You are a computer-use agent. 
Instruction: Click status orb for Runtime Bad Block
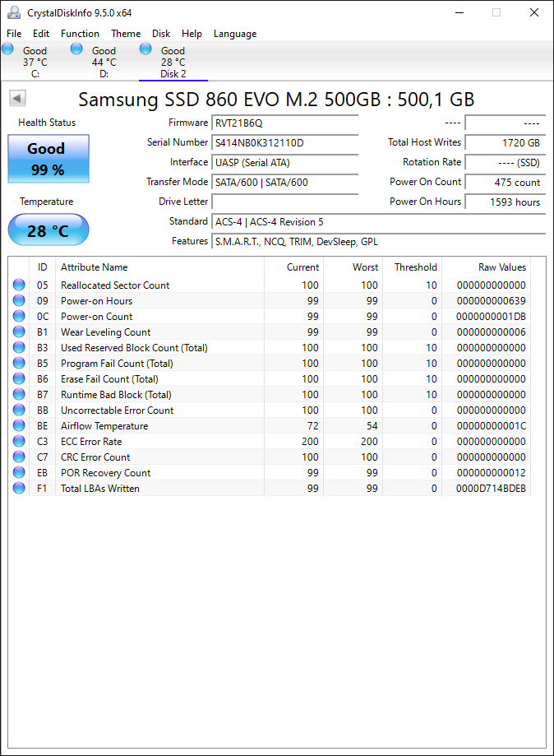[x=19, y=394]
